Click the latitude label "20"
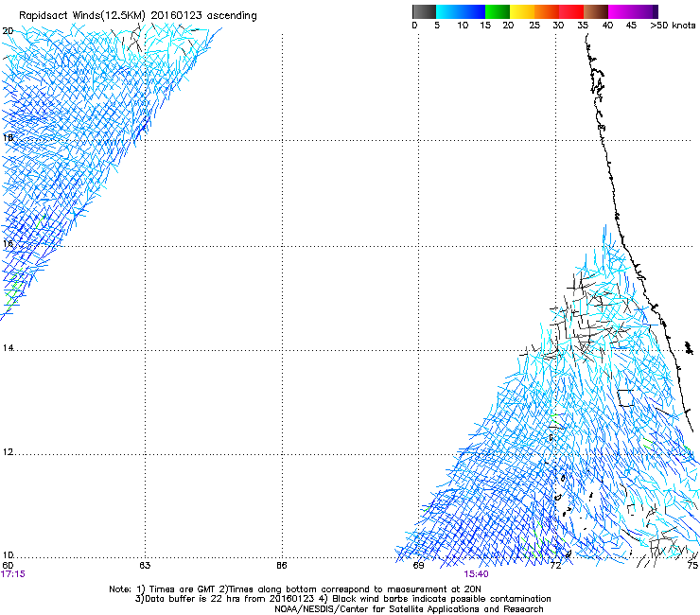The height and width of the screenshot is (615, 700). pyautogui.click(x=8, y=31)
